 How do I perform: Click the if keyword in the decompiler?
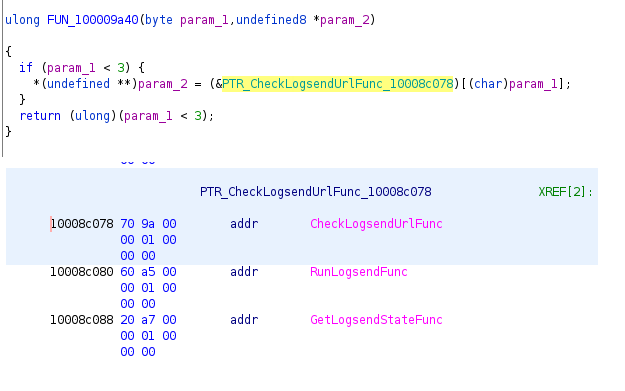[26, 68]
